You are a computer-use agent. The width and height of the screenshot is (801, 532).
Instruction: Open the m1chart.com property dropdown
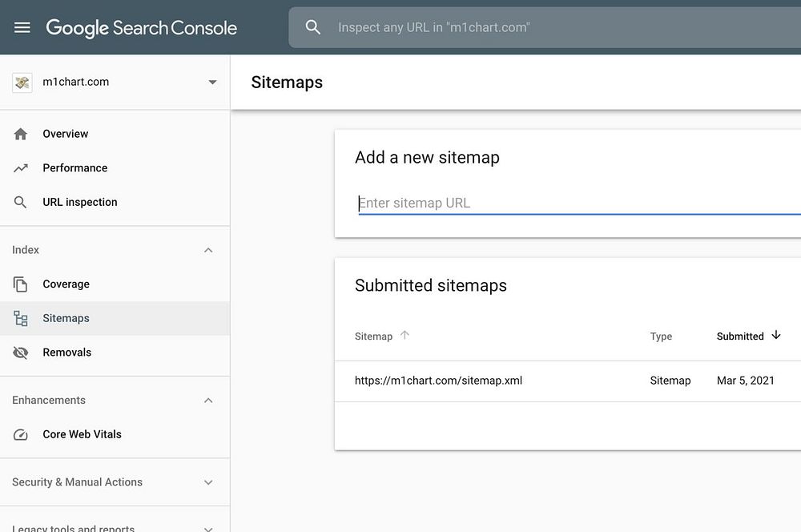point(212,82)
